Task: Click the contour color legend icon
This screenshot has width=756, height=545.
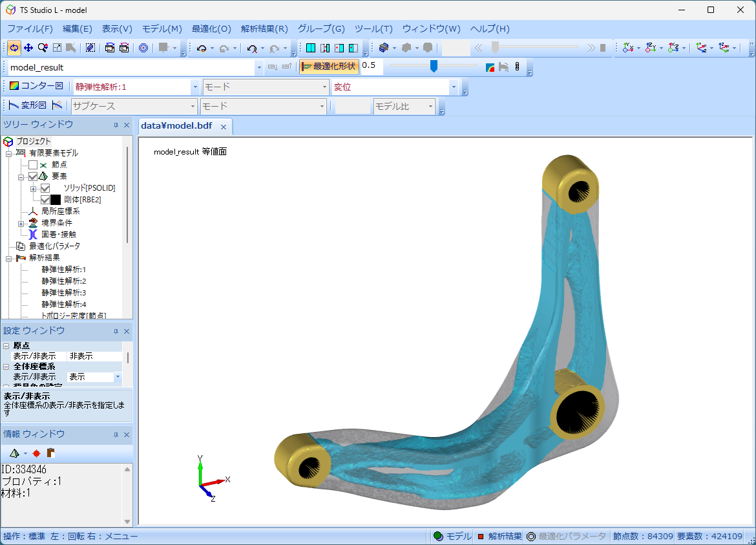Action: [490, 67]
